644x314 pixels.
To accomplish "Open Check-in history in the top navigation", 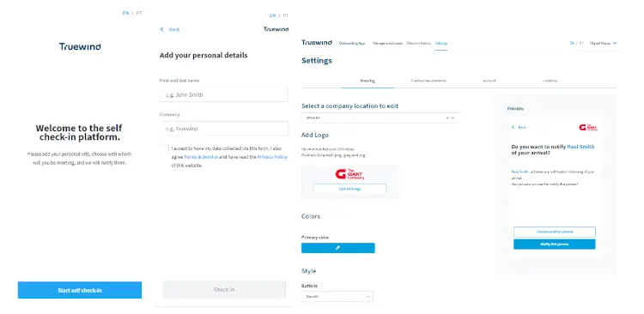I will coord(418,43).
